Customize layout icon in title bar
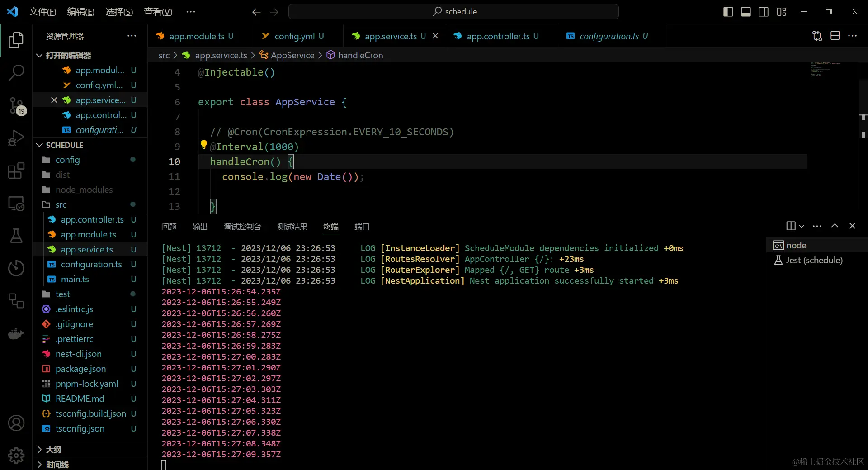868x470 pixels. coord(782,12)
